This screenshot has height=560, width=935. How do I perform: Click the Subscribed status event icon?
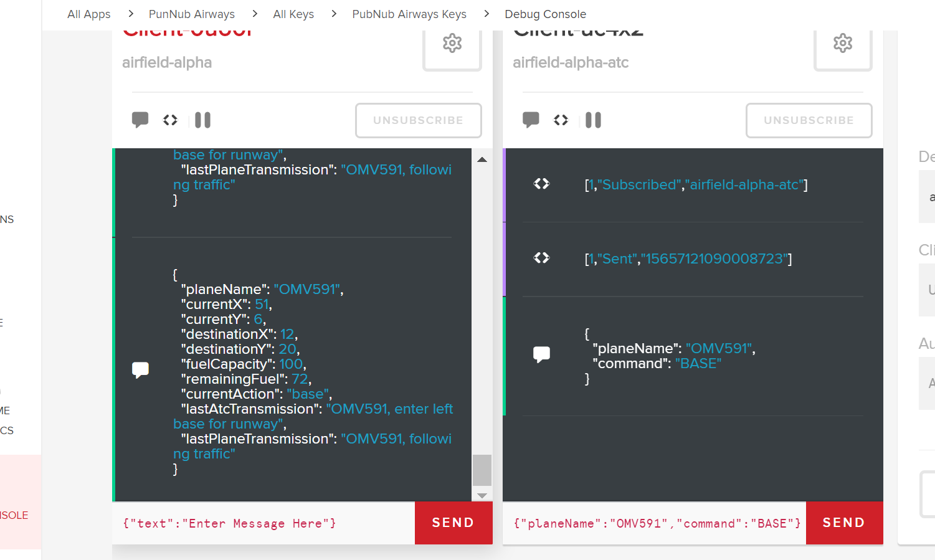click(x=541, y=184)
